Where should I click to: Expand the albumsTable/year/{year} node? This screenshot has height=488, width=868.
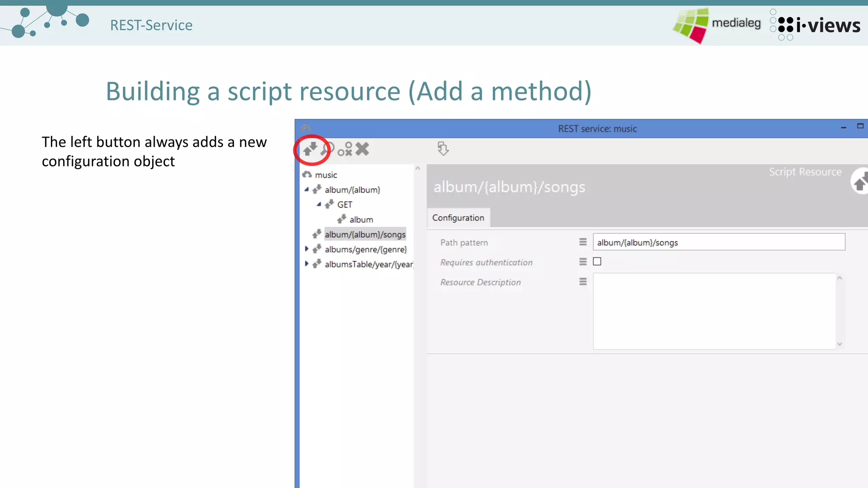click(306, 263)
